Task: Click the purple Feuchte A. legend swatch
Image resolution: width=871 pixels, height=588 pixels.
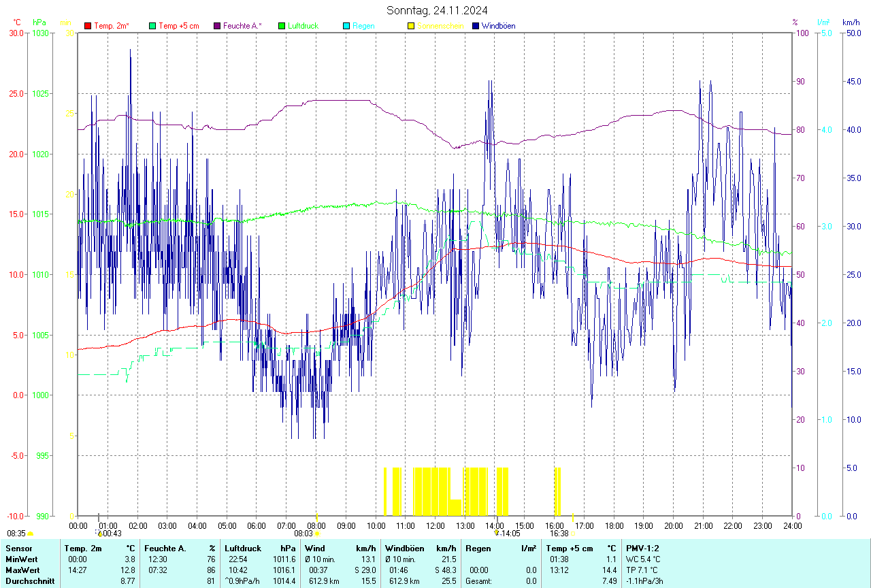Action: pyautogui.click(x=217, y=26)
